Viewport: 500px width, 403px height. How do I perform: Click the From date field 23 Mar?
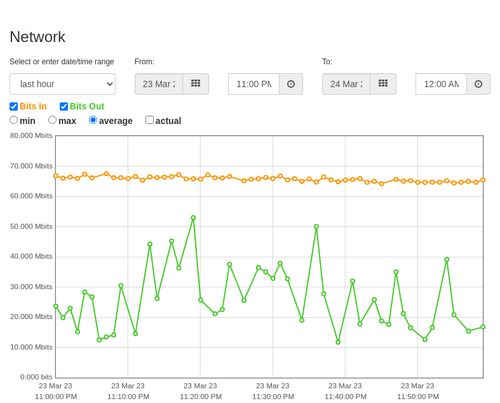click(x=159, y=84)
